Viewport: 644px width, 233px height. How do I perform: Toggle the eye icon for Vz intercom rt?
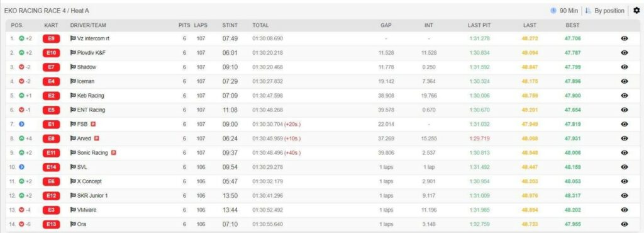tap(625, 38)
